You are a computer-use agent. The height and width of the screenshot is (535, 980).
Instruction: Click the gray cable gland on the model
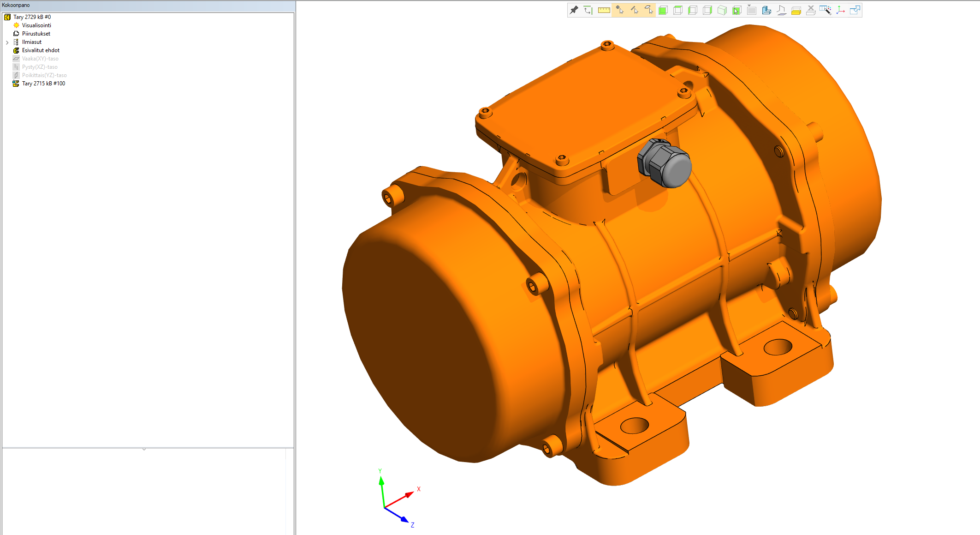click(x=665, y=163)
